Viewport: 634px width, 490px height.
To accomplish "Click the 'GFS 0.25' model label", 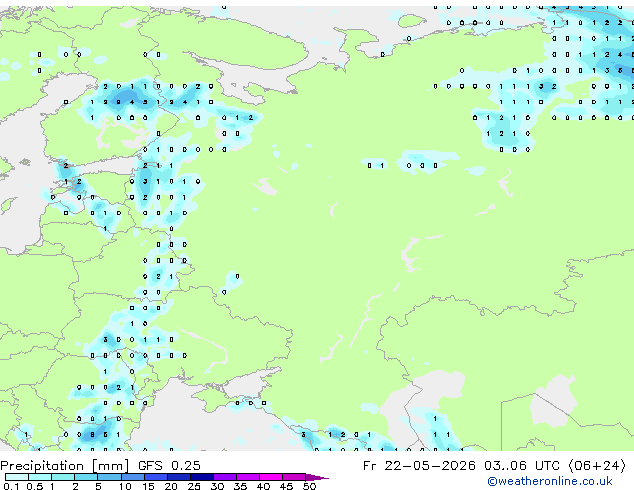I will click(169, 466).
